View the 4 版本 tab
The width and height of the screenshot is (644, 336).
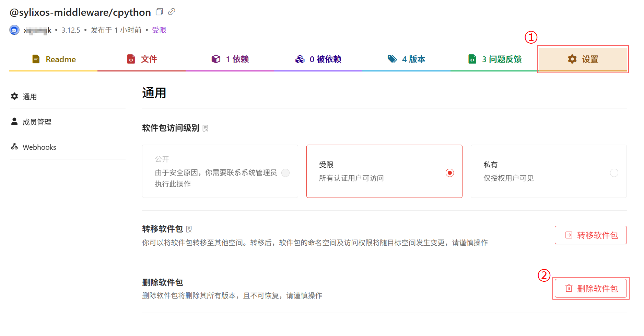coord(407,59)
